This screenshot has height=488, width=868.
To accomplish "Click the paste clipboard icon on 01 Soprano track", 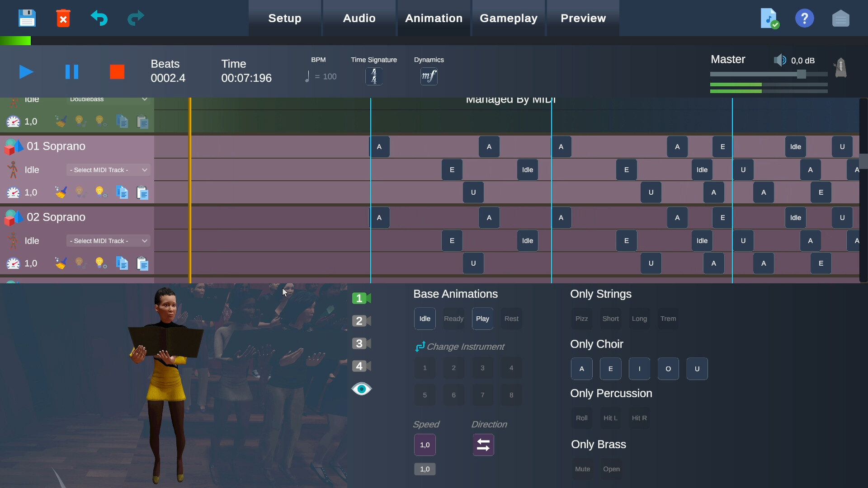I will coord(142,192).
